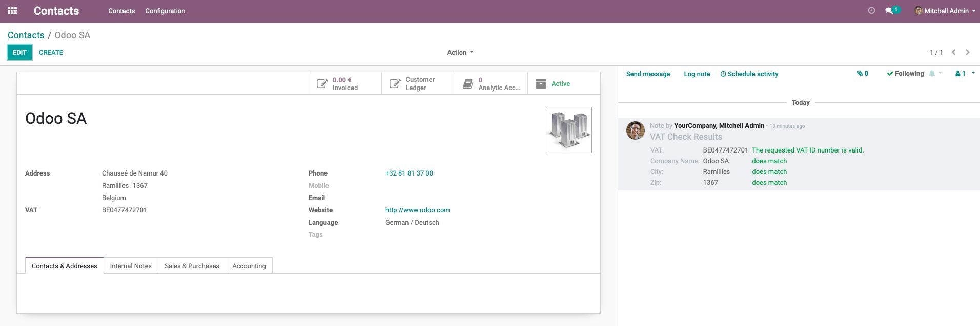Click the VAT Check Results heading
Viewport: 980px width, 326px height.
coord(686,137)
